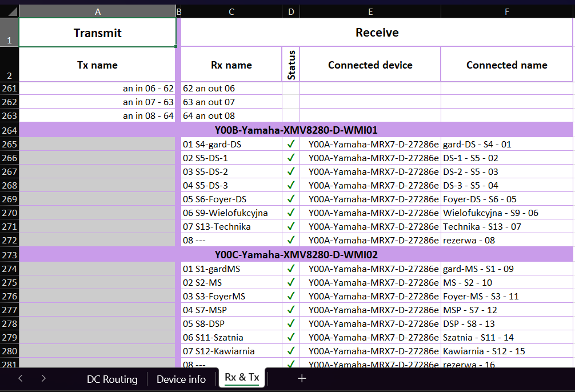Select the rotated Status heading cell
575x392 pixels.
click(x=291, y=65)
